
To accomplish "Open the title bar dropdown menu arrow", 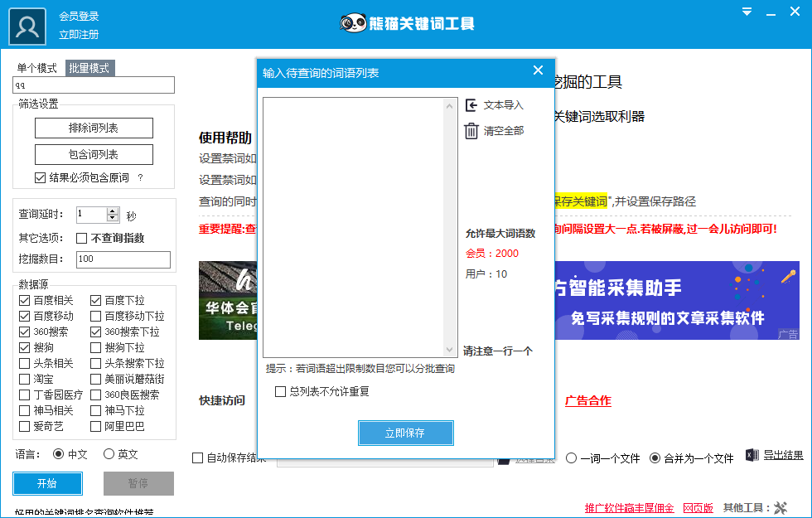I will [x=747, y=12].
